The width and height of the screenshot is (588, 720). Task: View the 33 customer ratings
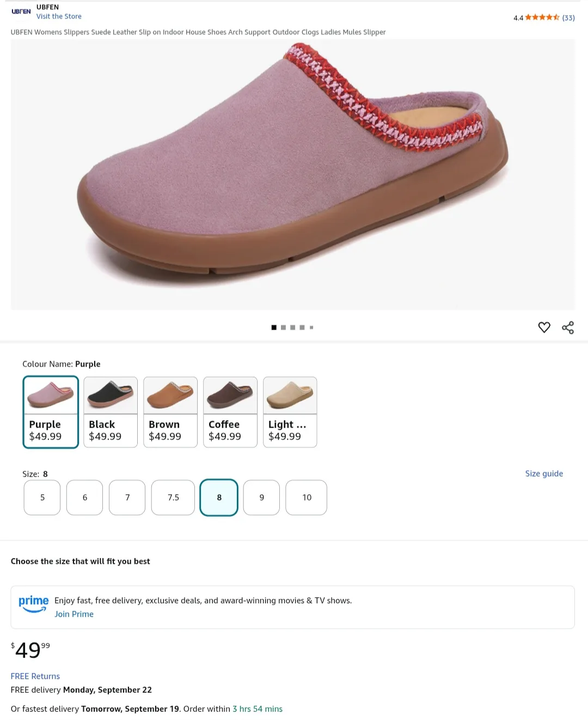(568, 17)
